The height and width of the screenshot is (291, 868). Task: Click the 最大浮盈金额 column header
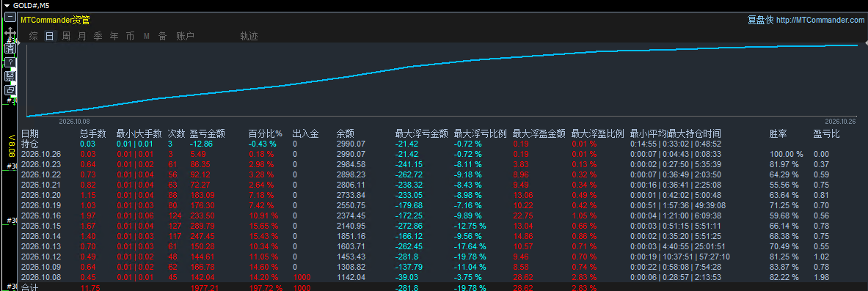point(539,133)
